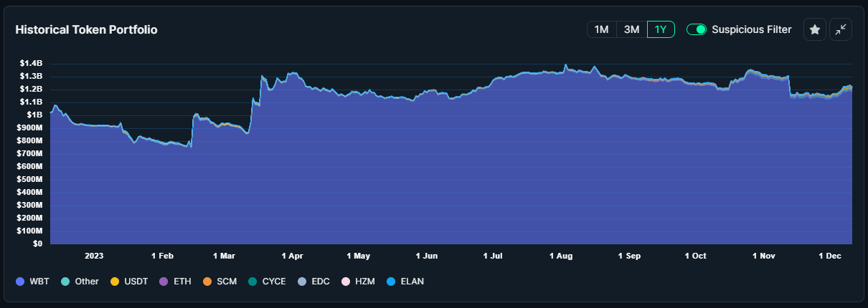Toggle CYCE legend item
This screenshot has height=308, width=868.
pos(267,281)
